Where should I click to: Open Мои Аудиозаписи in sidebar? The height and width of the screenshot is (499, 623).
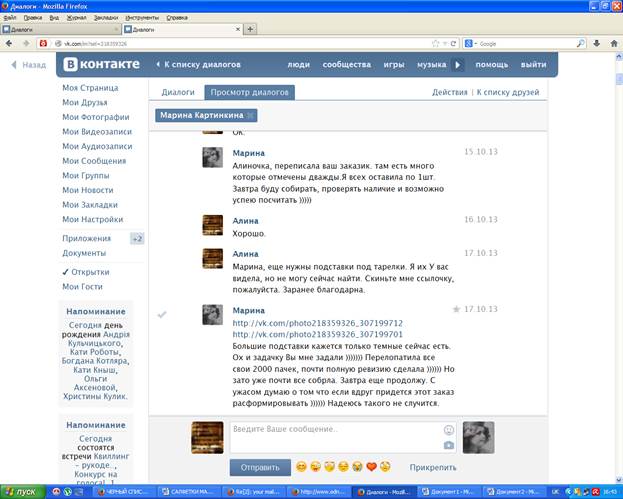[97, 146]
